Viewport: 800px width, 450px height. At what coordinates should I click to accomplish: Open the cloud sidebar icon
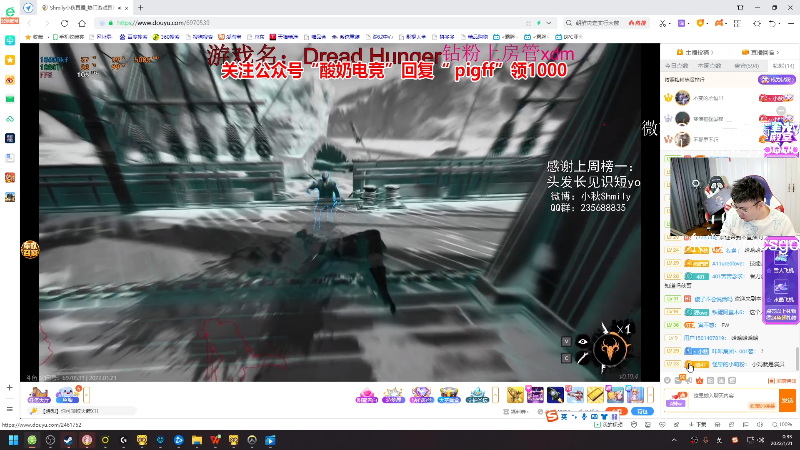(10, 118)
